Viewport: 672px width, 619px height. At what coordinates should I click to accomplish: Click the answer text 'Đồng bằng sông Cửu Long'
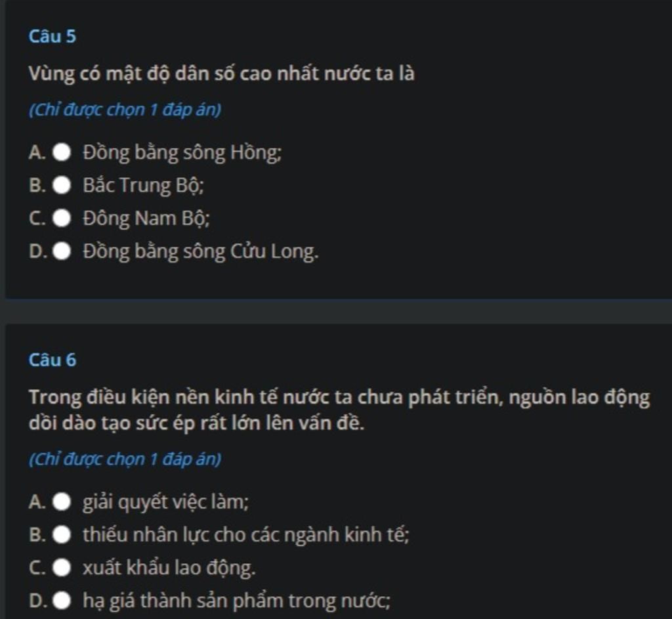(200, 251)
